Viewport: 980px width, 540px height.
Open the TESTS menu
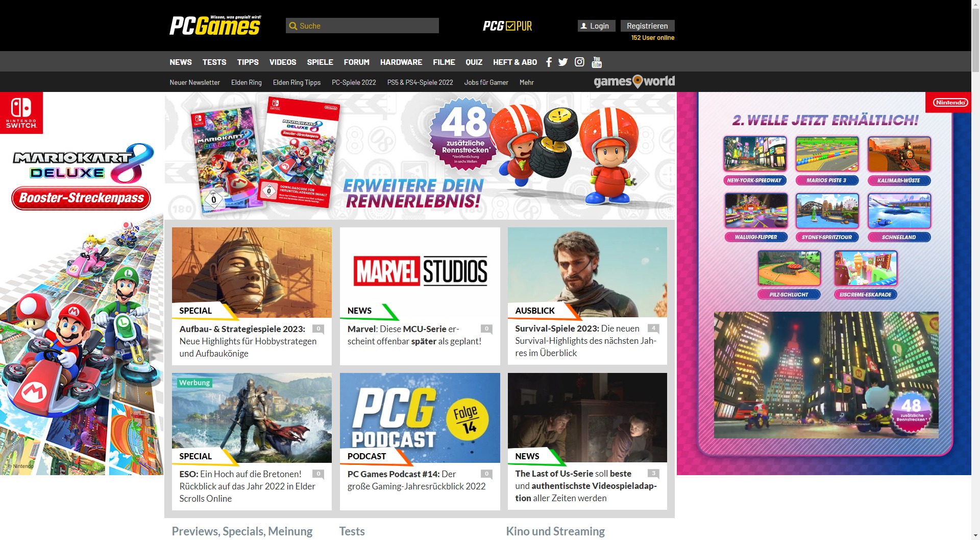tap(214, 62)
